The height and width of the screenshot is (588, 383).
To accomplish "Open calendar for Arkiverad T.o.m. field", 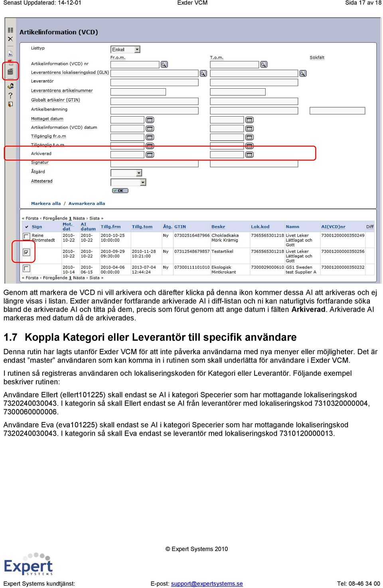I will pyautogui.click(x=249, y=154).
